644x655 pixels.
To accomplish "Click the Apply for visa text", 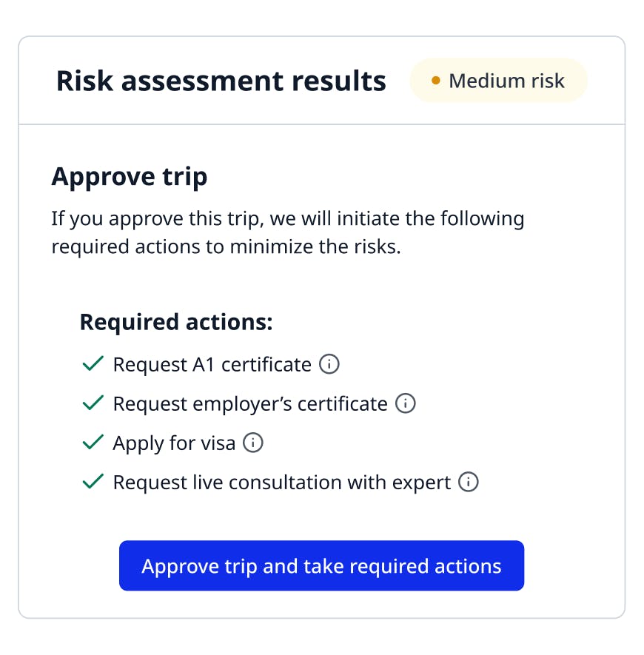I will (x=174, y=443).
